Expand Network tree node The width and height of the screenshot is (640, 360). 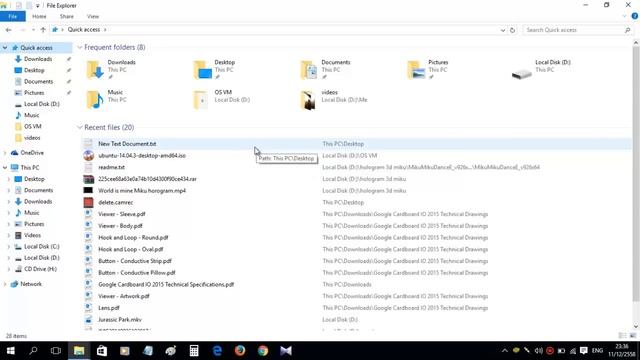pyautogui.click(x=5, y=284)
